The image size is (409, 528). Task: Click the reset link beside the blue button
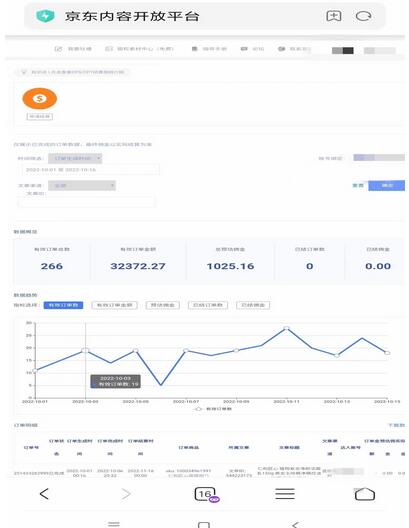[x=358, y=186]
